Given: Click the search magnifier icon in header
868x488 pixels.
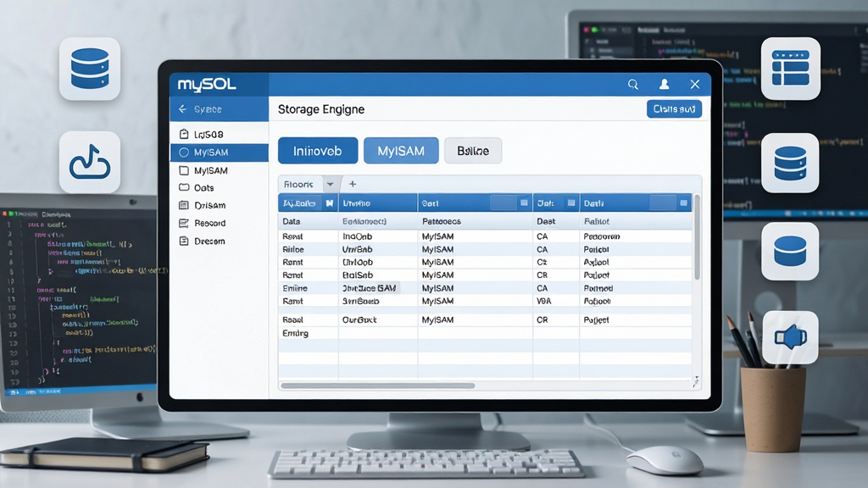Looking at the screenshot, I should pyautogui.click(x=632, y=84).
